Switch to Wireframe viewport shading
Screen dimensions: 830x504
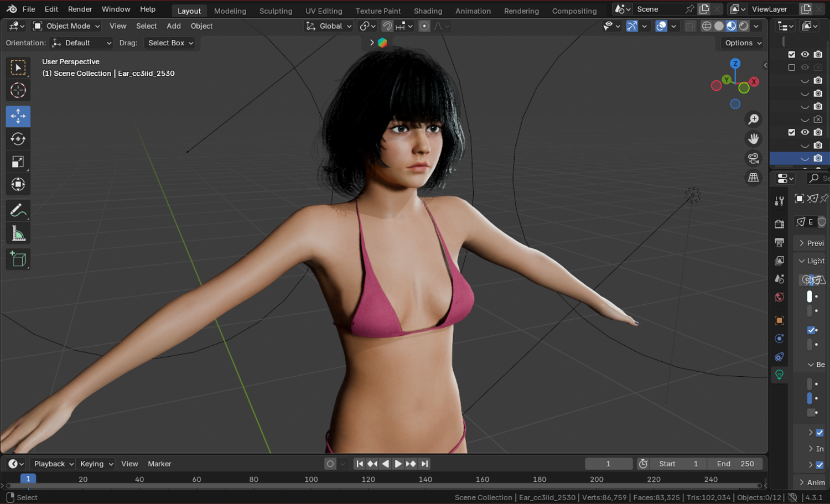tap(707, 26)
